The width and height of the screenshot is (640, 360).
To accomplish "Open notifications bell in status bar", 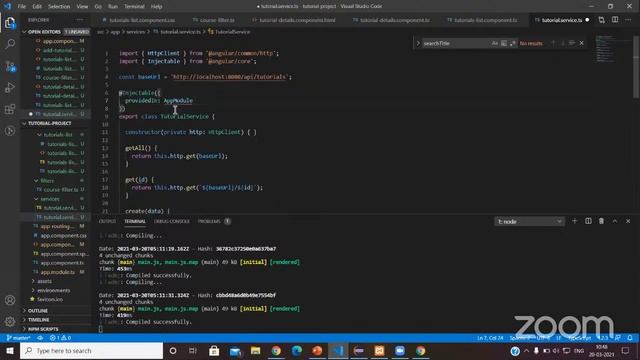I will pyautogui.click(x=630, y=338).
